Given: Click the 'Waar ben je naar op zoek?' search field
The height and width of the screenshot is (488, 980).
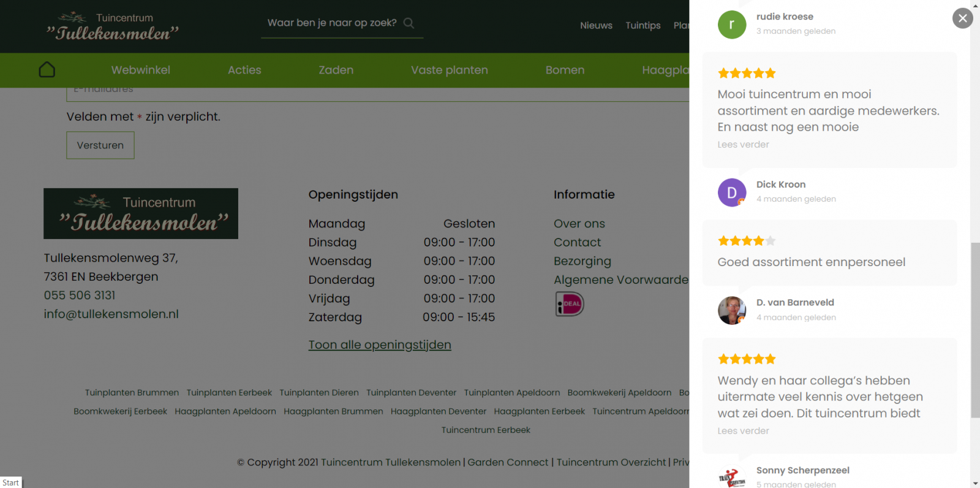Looking at the screenshot, I should tap(331, 23).
